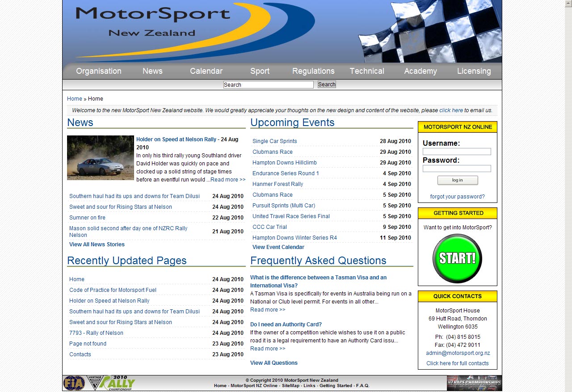
Task: Open Hampton Downs Winter Series R4
Action: [x=294, y=238]
